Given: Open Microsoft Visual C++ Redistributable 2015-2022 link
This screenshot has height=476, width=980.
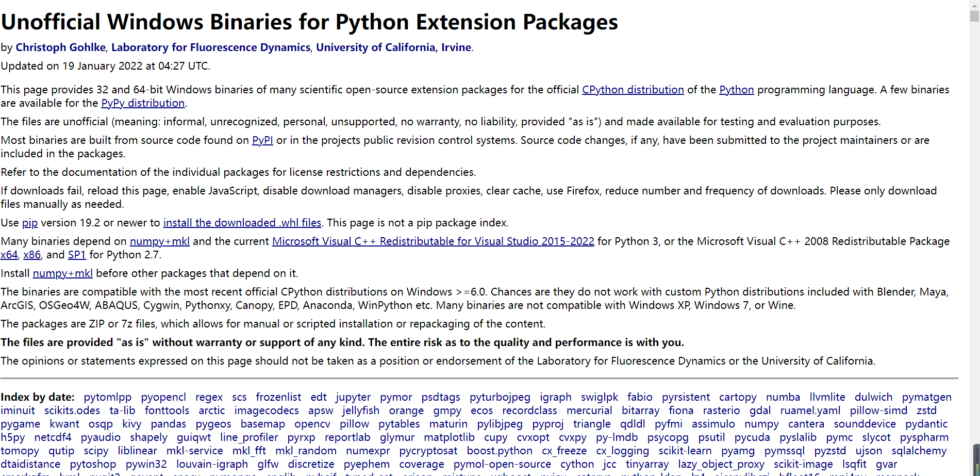Looking at the screenshot, I should click(x=433, y=241).
